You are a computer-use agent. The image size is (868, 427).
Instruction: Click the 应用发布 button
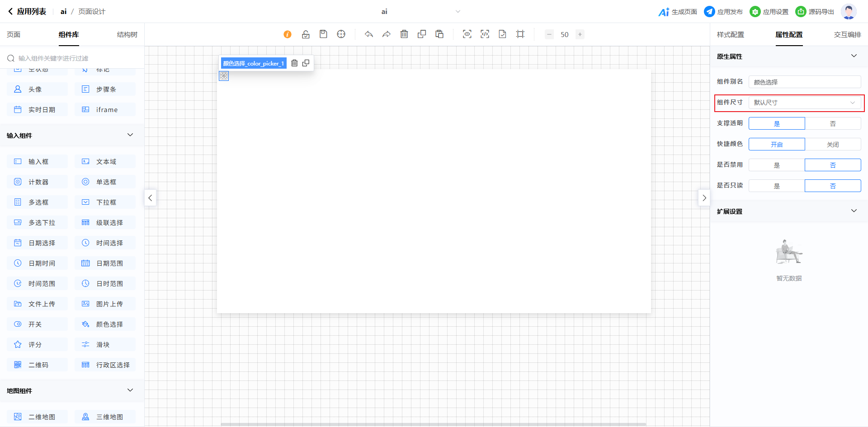point(723,12)
